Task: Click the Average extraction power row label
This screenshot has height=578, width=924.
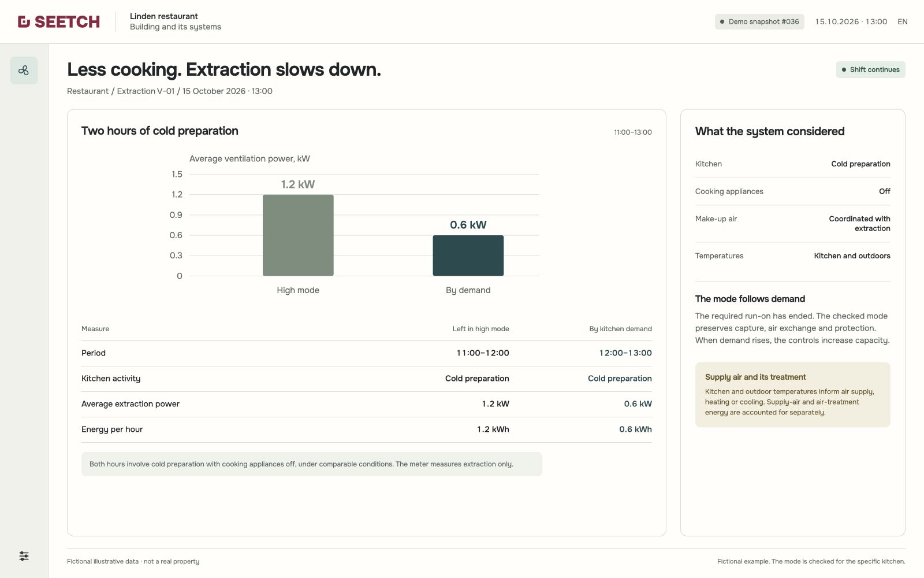Action: click(131, 404)
